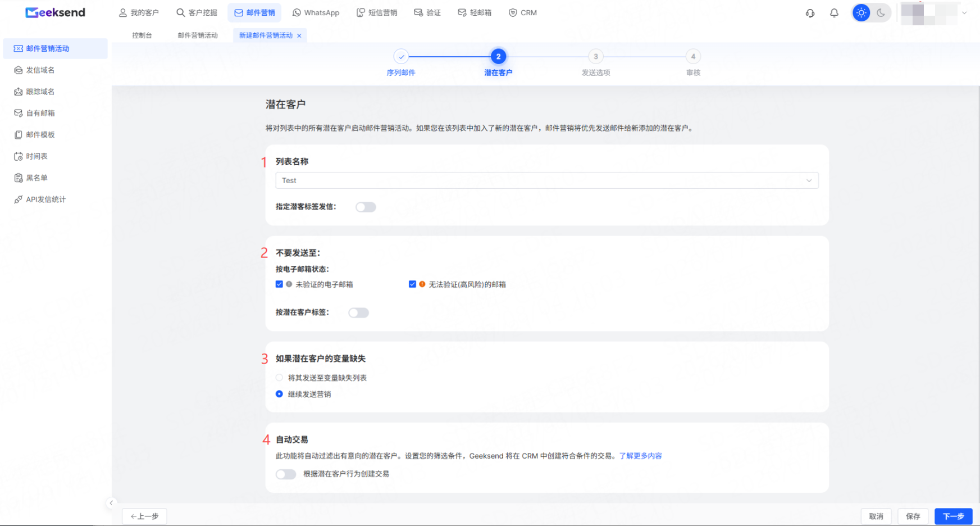This screenshot has width=980, height=526.
Task: Proceed with 下一步 button
Action: pyautogui.click(x=954, y=516)
